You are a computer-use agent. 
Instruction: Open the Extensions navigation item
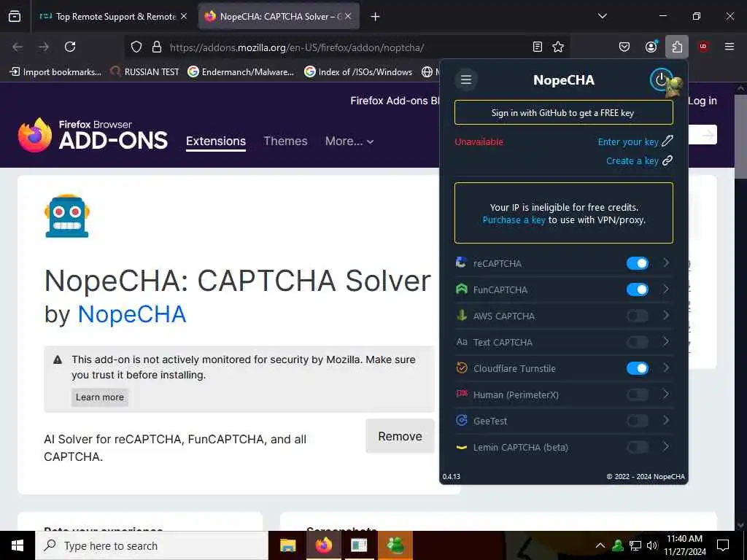[216, 141]
